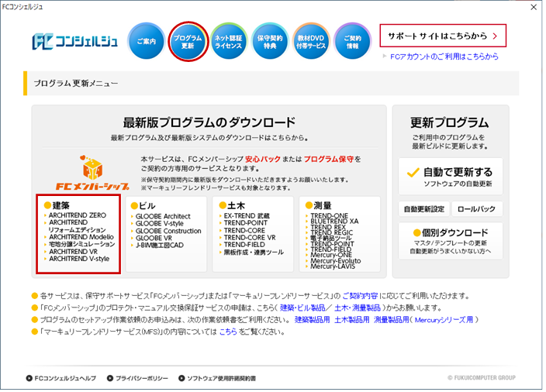546x392 pixels.
Task: Click 自動で更新する button
Action: [451, 177]
